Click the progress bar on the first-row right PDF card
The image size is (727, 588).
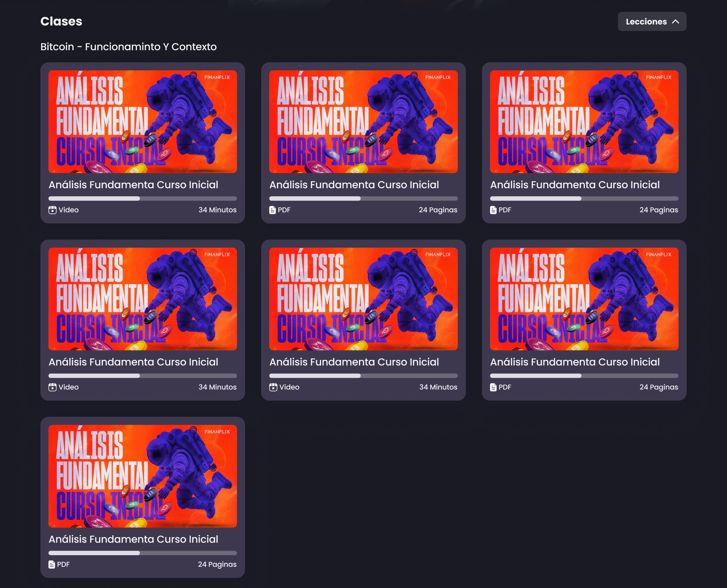pos(584,199)
